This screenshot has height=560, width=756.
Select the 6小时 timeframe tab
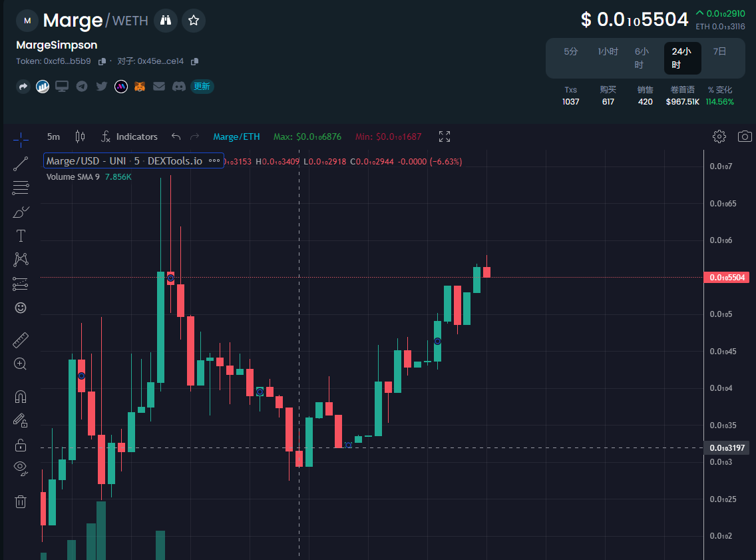click(x=642, y=58)
